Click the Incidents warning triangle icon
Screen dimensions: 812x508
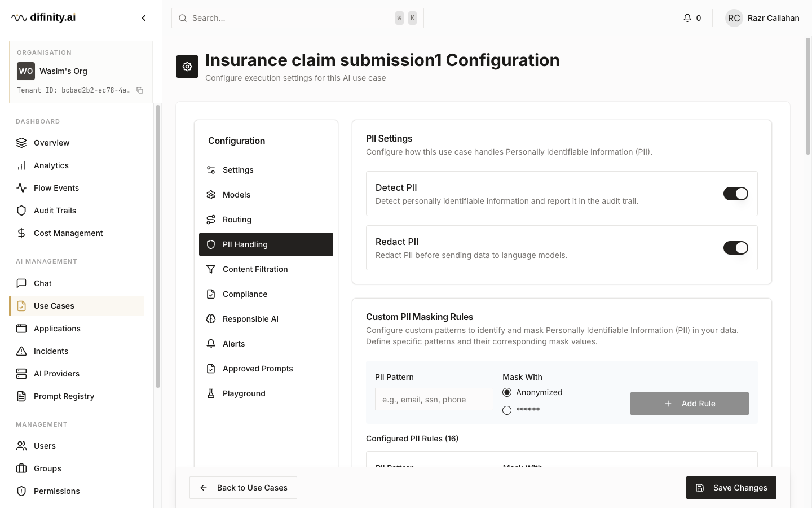coord(21,351)
